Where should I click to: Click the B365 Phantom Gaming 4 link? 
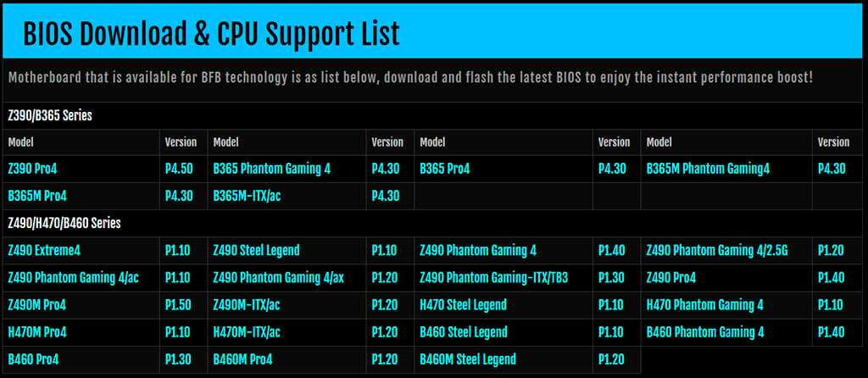pyautogui.click(x=271, y=169)
